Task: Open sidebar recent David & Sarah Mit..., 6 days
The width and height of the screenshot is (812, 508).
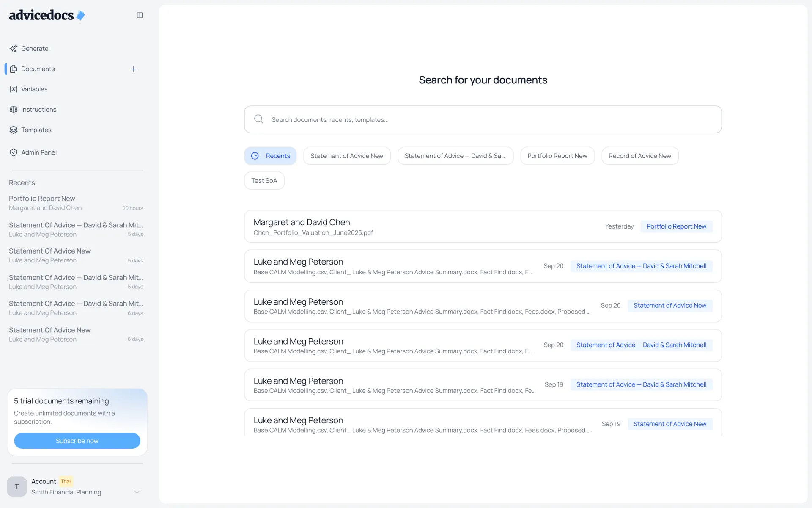Action: pyautogui.click(x=76, y=308)
